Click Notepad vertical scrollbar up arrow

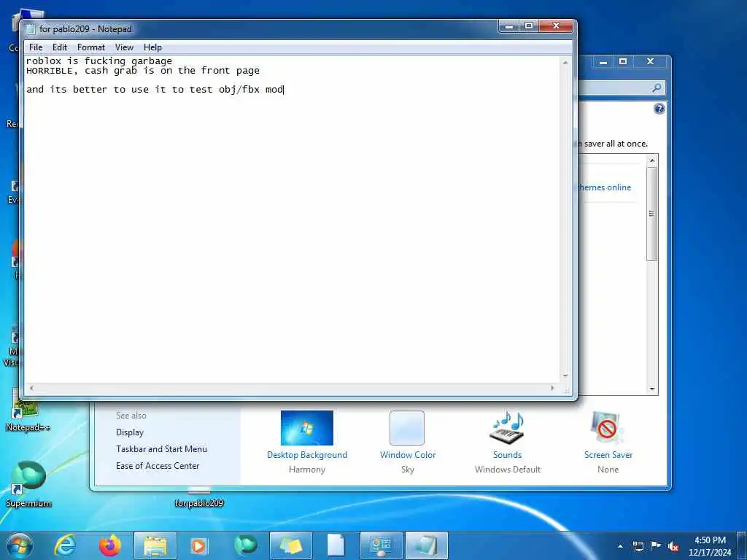click(x=565, y=63)
